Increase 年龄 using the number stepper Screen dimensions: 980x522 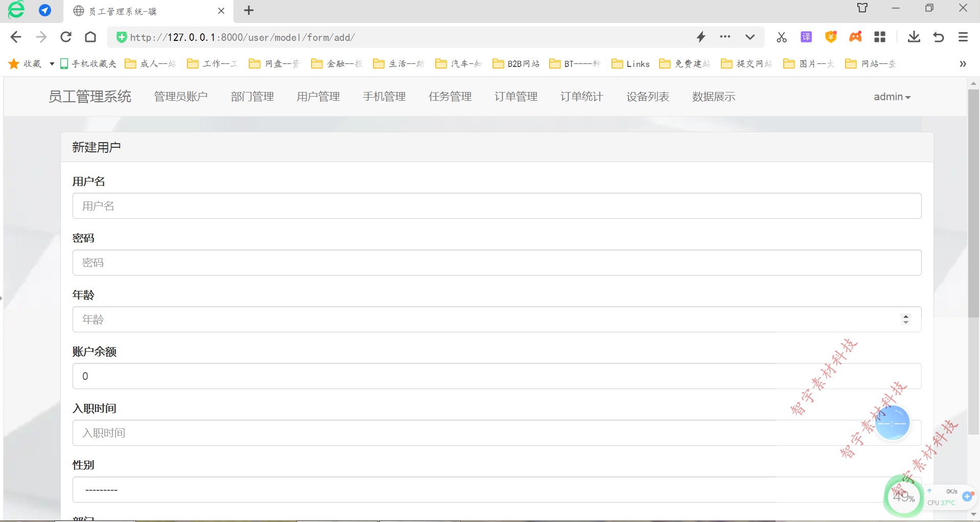[x=906, y=316]
